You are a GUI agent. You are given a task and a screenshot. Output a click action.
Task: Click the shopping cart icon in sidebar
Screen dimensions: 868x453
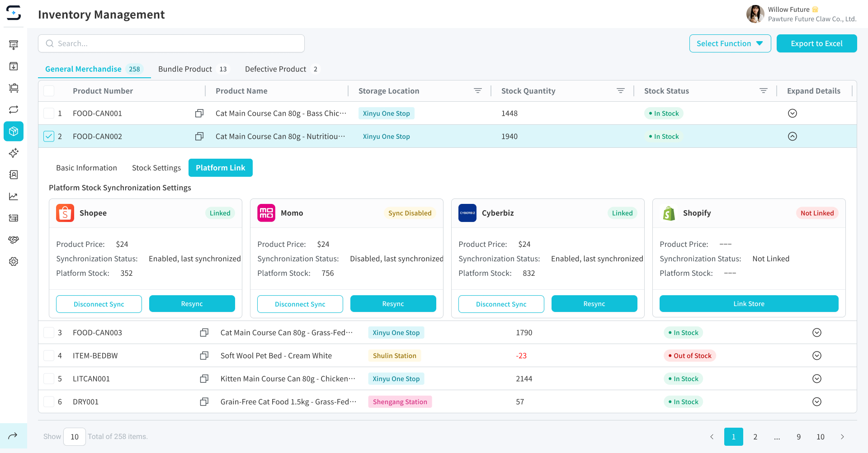[x=14, y=88]
